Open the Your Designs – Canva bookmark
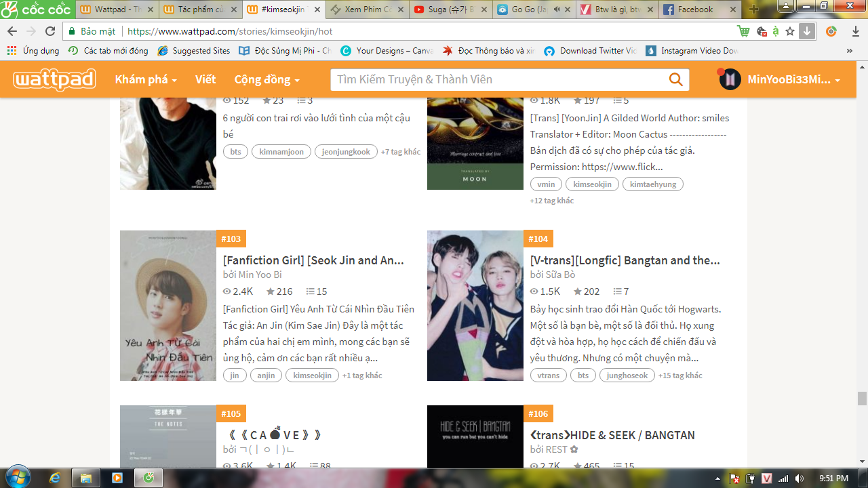The width and height of the screenshot is (868, 488). pos(387,51)
